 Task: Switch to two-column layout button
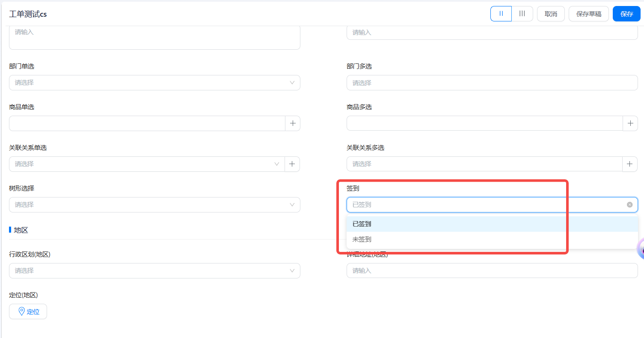coord(501,14)
